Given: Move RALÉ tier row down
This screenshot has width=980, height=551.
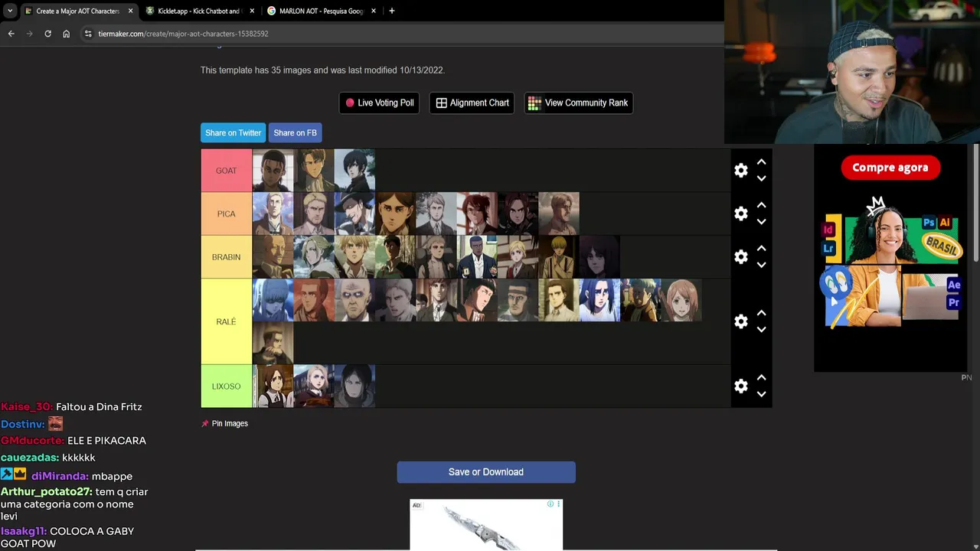Looking at the screenshot, I should (x=761, y=329).
